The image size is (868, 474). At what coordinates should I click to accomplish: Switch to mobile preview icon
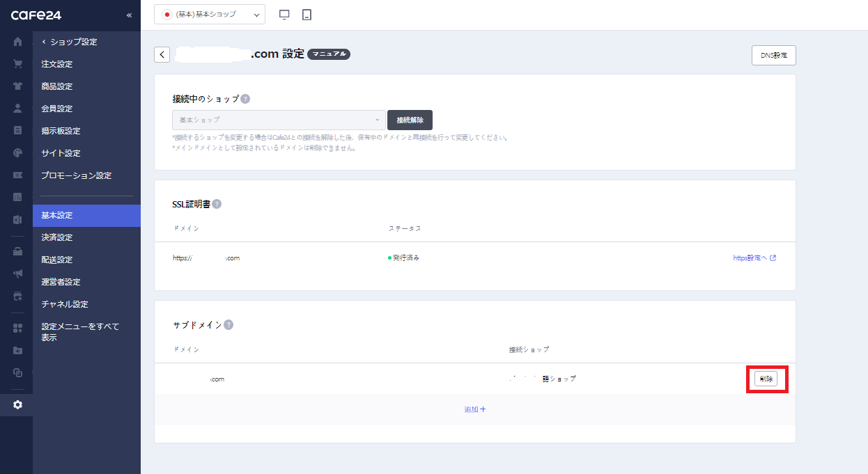(x=307, y=15)
